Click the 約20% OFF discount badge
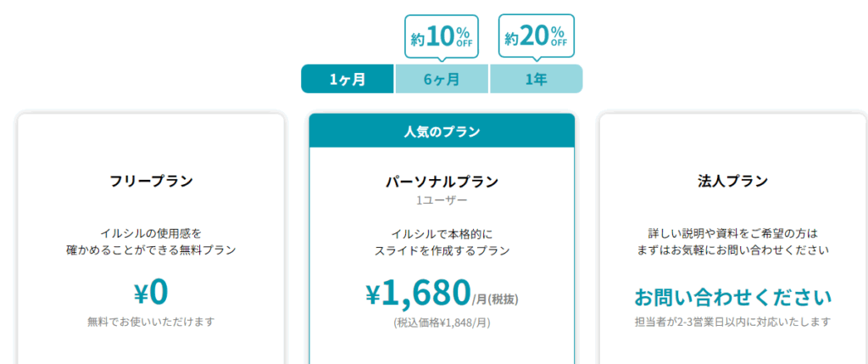 536,36
